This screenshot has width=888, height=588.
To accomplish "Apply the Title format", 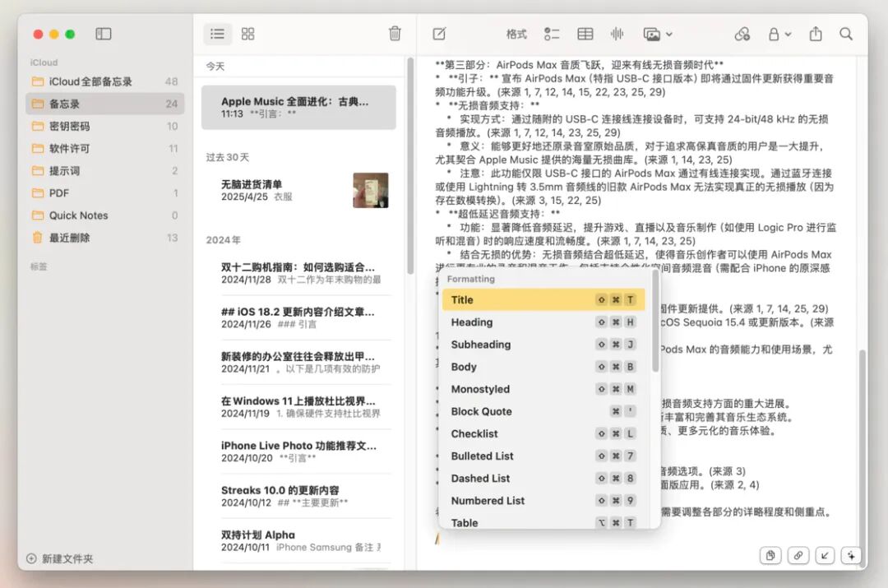I will point(543,299).
